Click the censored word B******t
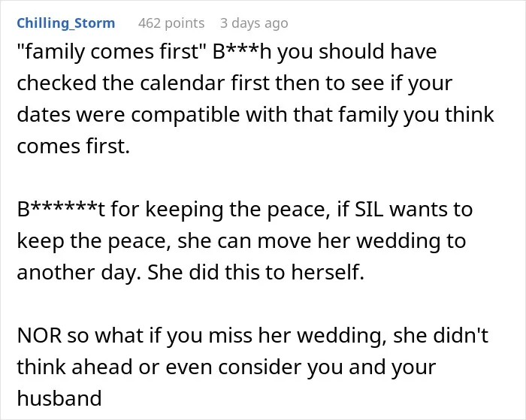This screenshot has height=420, width=526. (61, 209)
